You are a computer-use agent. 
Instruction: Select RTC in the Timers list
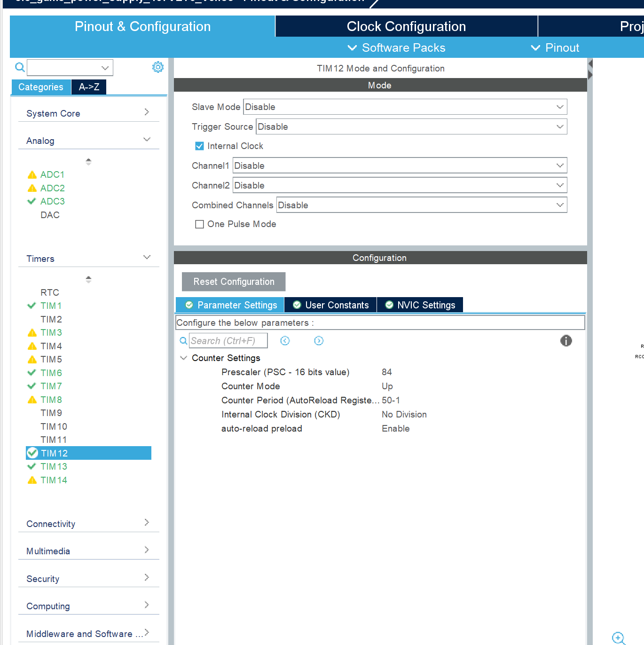50,292
